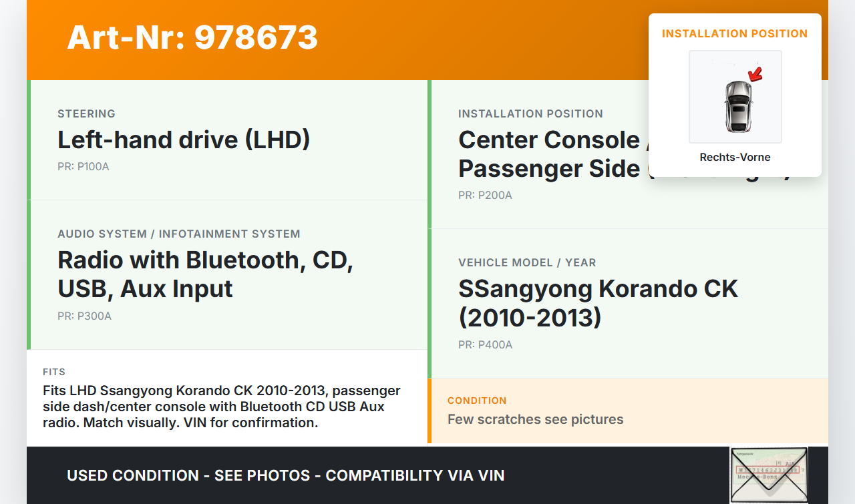Screen dimensions: 855x504
Task: Click the Few scratches see pictures text
Action: (x=535, y=419)
